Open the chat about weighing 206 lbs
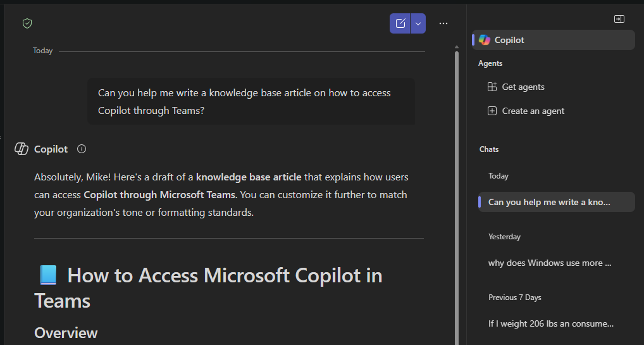 (550, 323)
